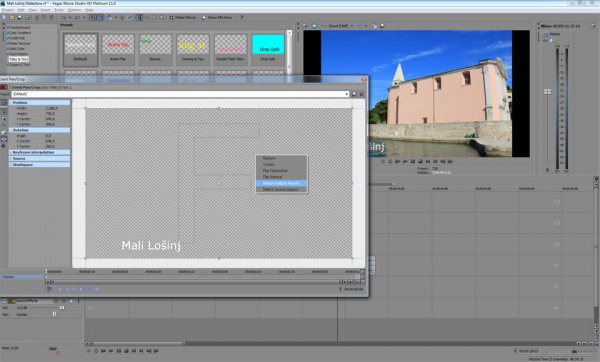Choose Match Output Aspect from context menu
This screenshot has width=600, height=362.
(281, 183)
